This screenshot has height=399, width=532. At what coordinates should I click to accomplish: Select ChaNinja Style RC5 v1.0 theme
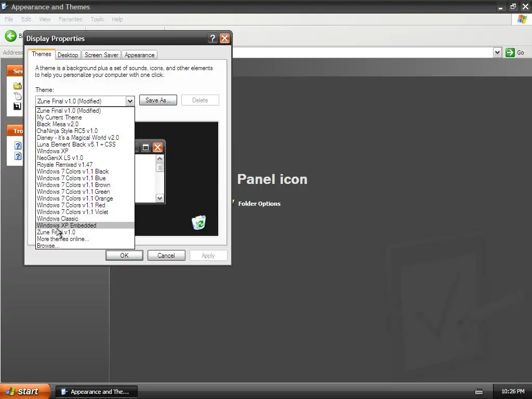tap(85, 131)
